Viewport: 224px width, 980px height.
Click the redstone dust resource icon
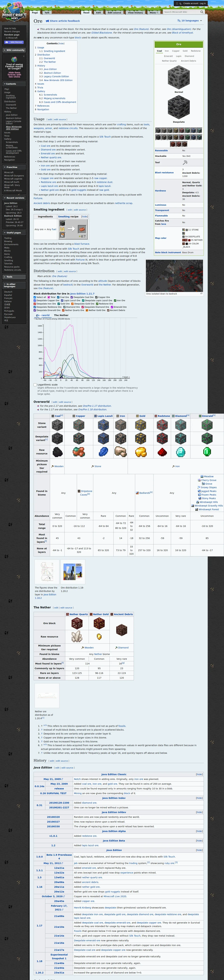point(162,452)
